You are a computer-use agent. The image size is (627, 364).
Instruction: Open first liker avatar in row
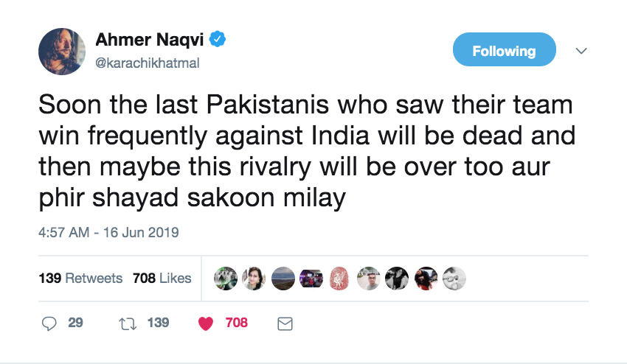tap(226, 279)
